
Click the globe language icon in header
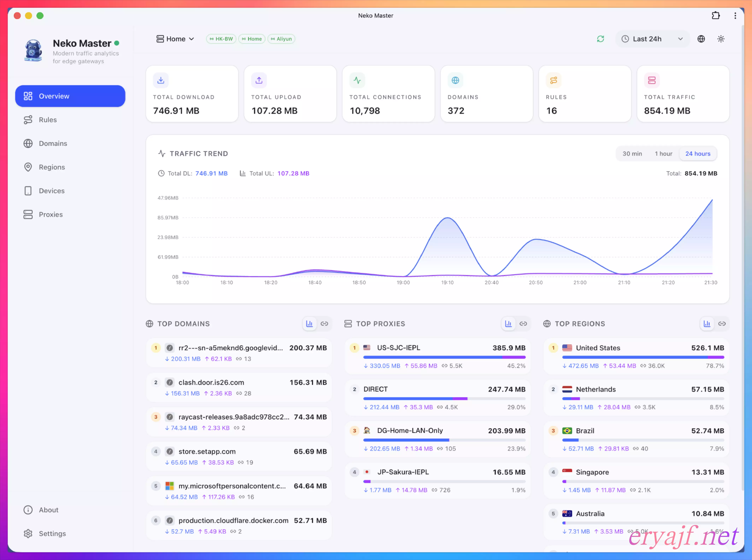pos(701,39)
